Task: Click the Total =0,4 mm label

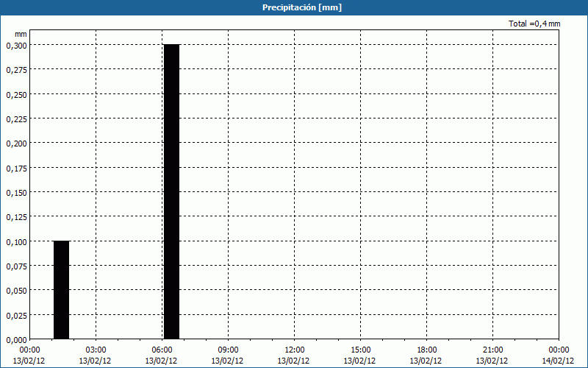Action: tap(534, 24)
